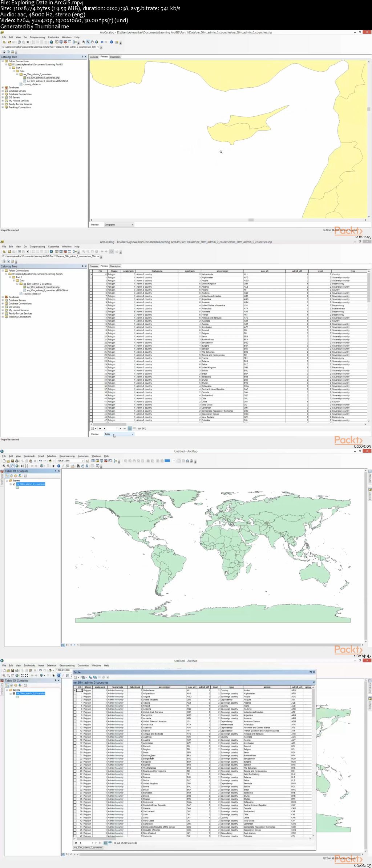The image size is (372, 868).
Task: Click green symbol swatch under layer beside world map
Action: click(x=17, y=488)
